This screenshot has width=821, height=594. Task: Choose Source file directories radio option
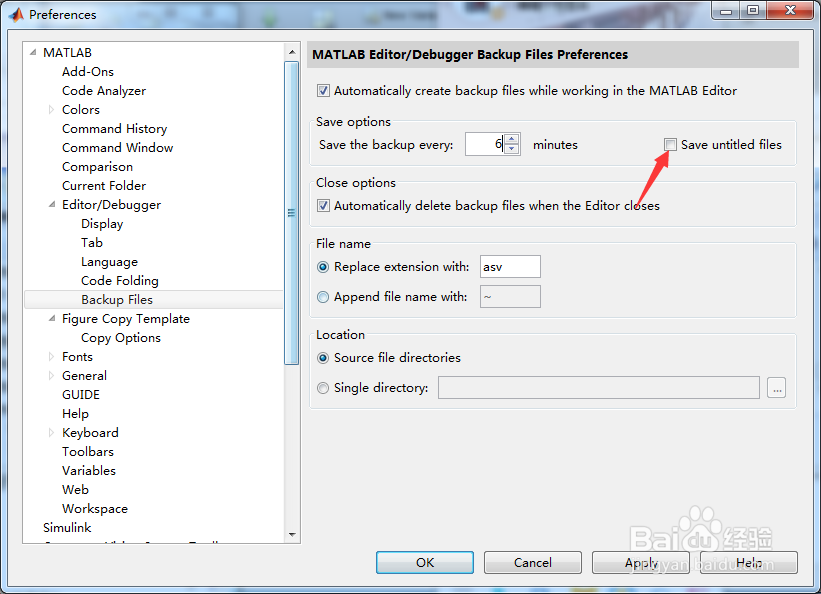323,358
